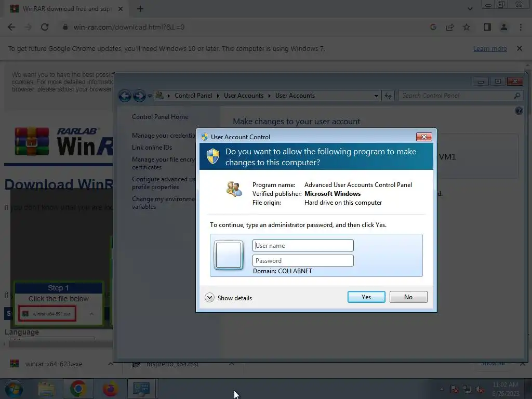Focus the User name field
The image size is (532, 399).
(303, 245)
